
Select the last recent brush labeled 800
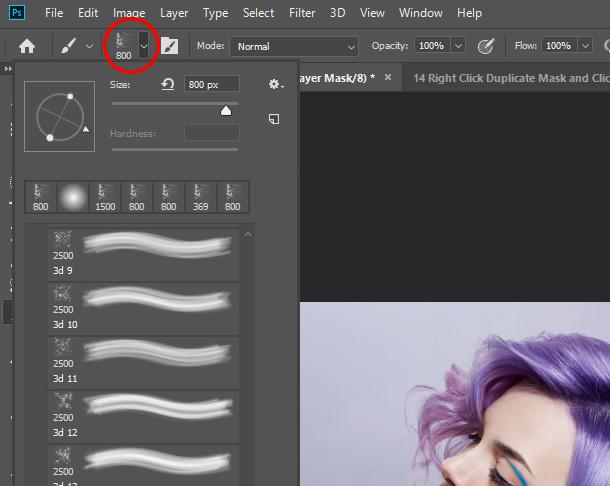tap(232, 197)
